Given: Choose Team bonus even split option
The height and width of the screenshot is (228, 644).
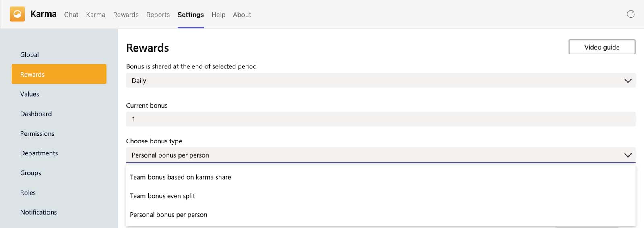Looking at the screenshot, I should click(x=162, y=196).
